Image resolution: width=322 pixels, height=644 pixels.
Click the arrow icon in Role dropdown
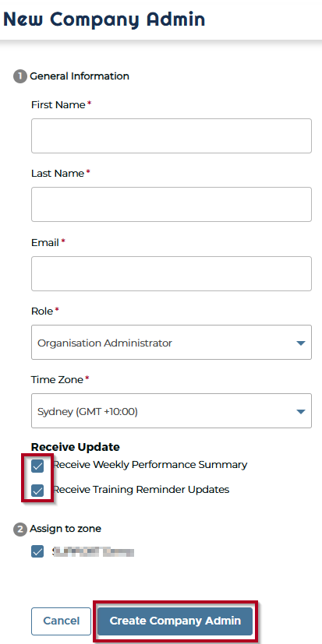(x=301, y=343)
